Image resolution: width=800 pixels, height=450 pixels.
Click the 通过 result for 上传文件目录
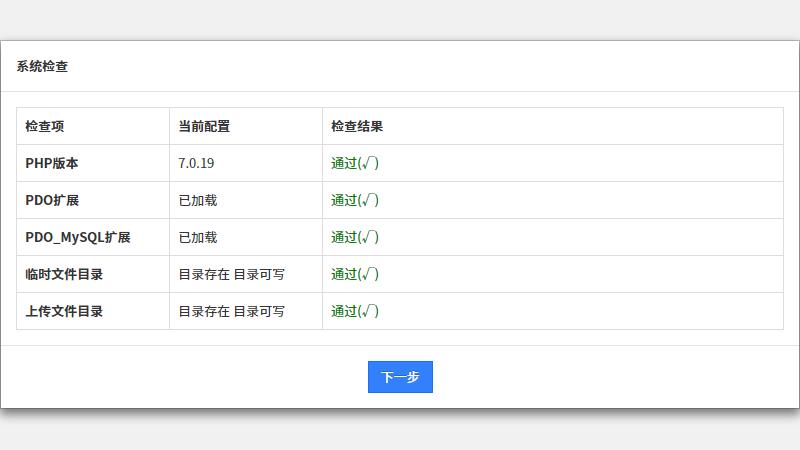(355, 311)
